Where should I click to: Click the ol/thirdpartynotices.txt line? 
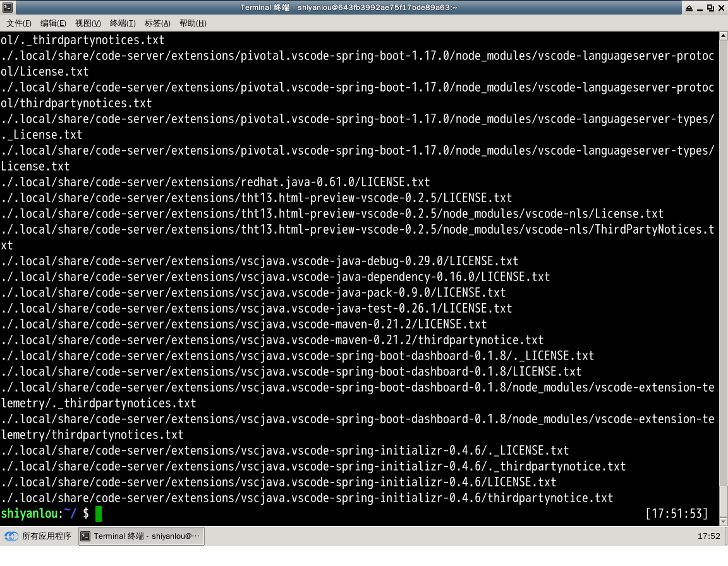[x=76, y=104]
